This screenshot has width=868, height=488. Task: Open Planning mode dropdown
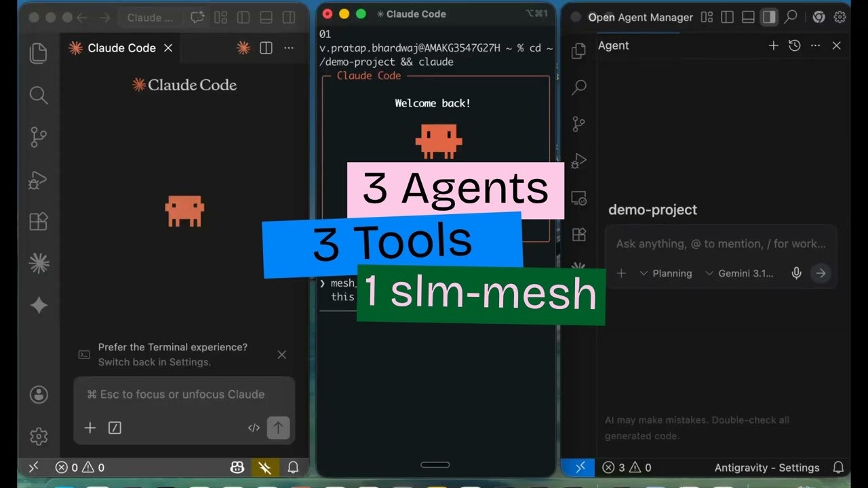point(665,273)
